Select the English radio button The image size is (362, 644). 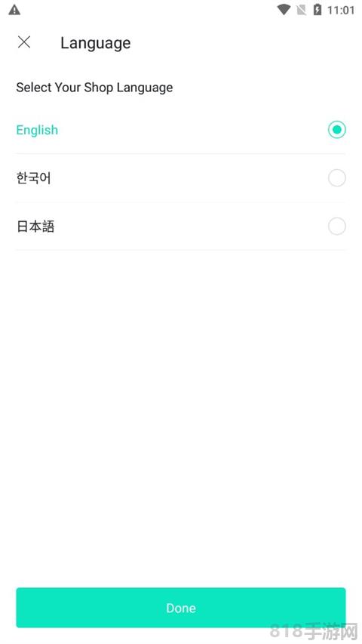coord(337,130)
